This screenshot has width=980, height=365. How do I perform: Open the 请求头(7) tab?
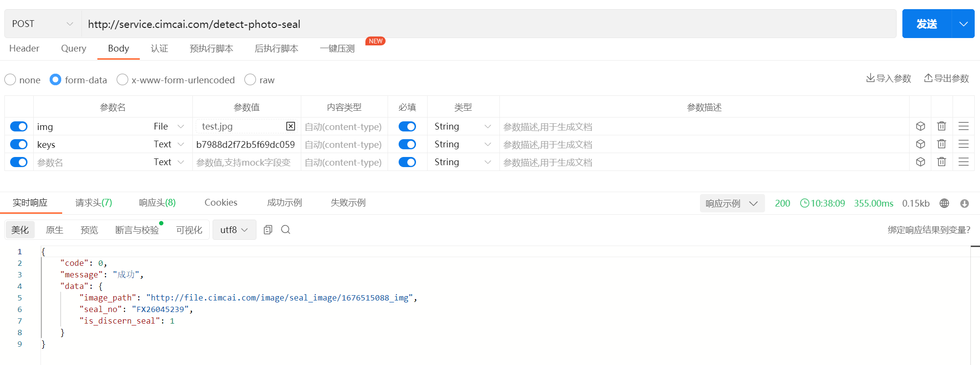click(94, 203)
